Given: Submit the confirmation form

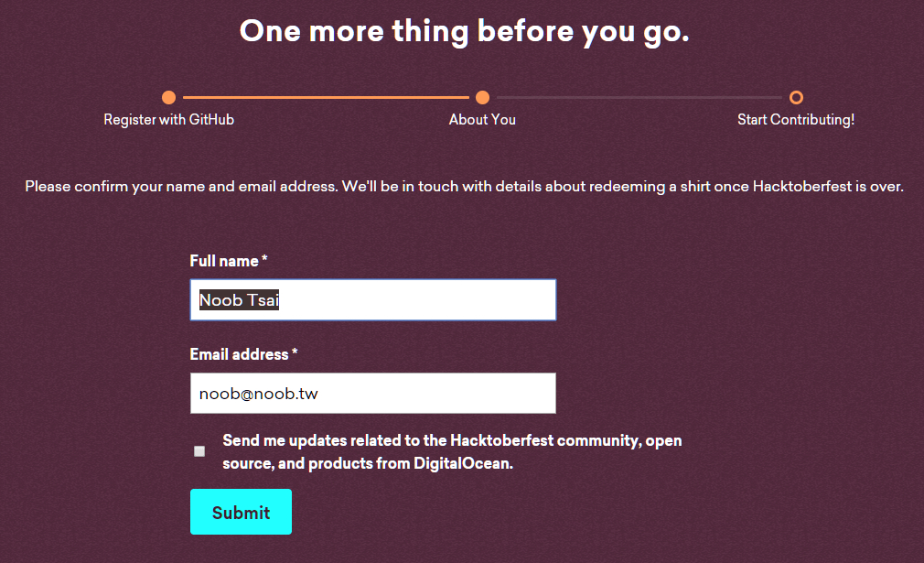Looking at the screenshot, I should pyautogui.click(x=241, y=512).
